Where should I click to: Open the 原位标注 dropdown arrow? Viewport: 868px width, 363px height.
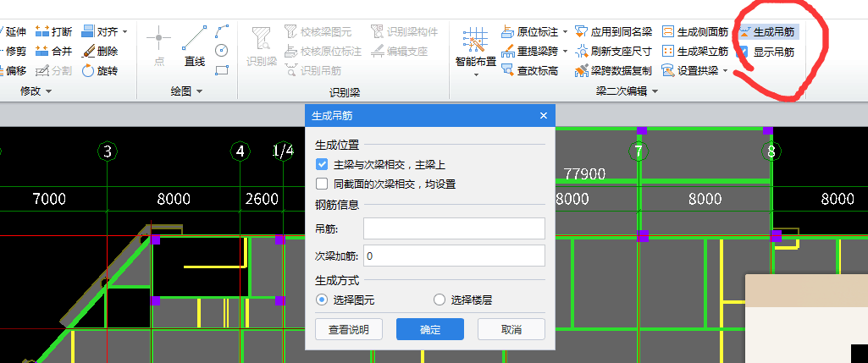click(x=565, y=31)
